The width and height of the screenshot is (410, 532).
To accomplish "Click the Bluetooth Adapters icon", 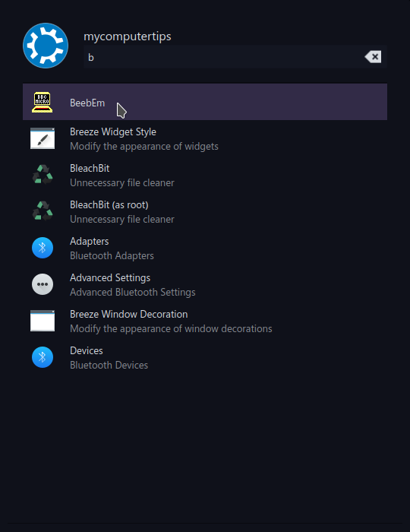I will point(43,248).
